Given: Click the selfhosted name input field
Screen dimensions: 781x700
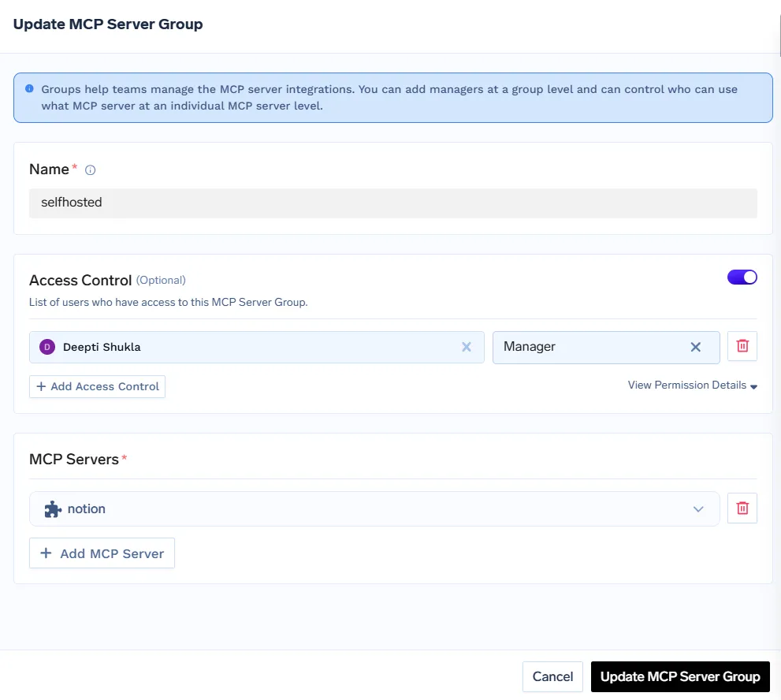Looking at the screenshot, I should tap(394, 203).
